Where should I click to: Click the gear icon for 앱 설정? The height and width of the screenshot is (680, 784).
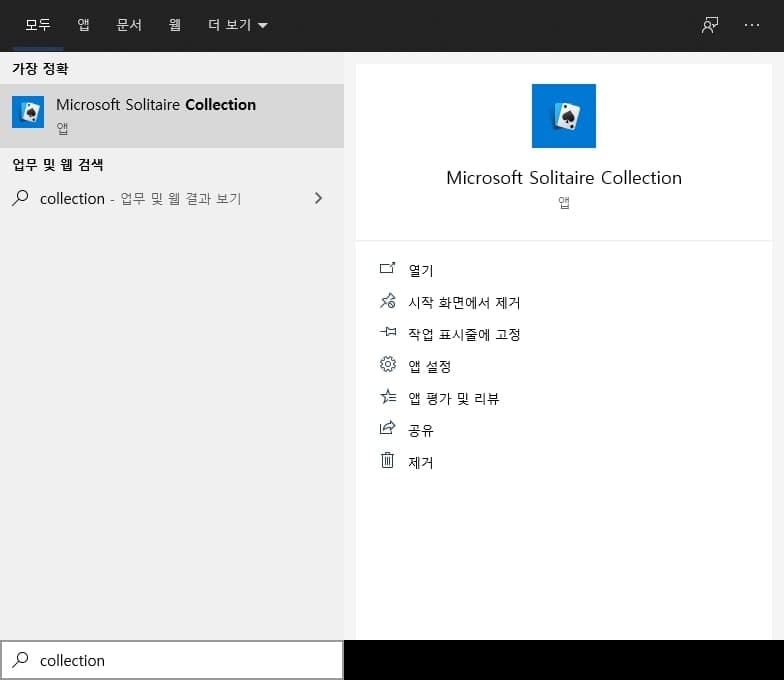(x=388, y=364)
